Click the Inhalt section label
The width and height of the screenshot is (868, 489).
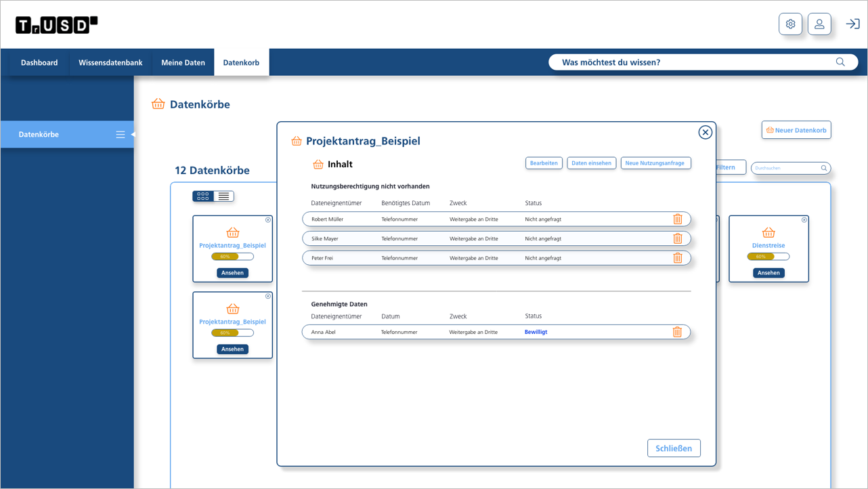[340, 164]
